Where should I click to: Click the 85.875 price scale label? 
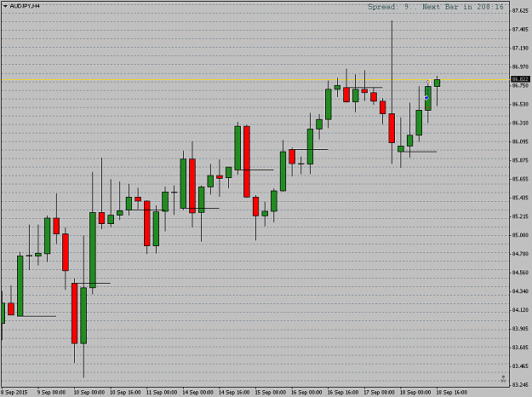(520, 160)
